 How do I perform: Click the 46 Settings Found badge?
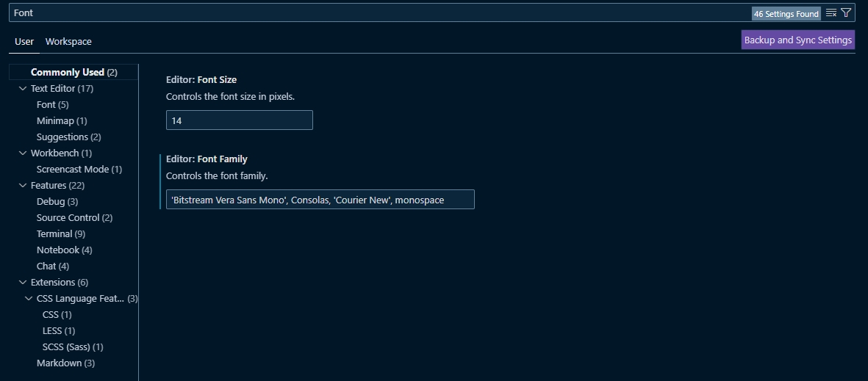[x=786, y=14]
